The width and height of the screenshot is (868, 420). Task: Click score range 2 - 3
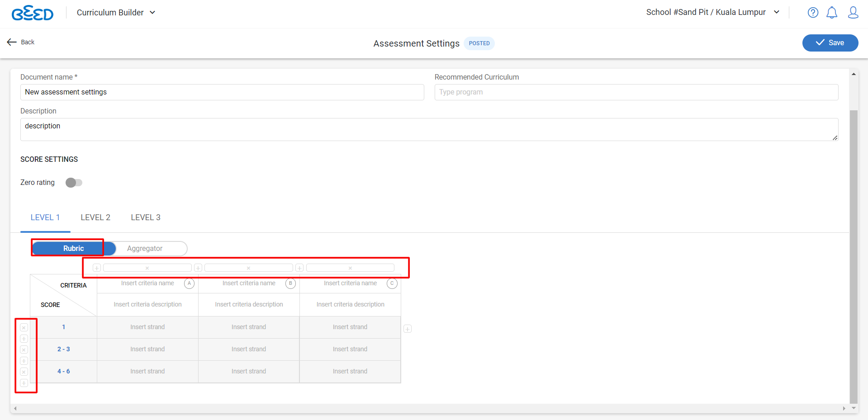64,349
